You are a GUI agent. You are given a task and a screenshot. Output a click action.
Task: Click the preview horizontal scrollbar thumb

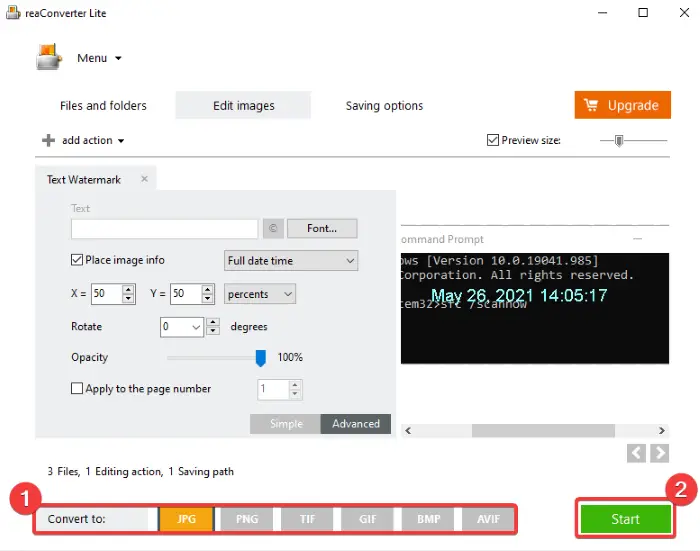(x=543, y=430)
